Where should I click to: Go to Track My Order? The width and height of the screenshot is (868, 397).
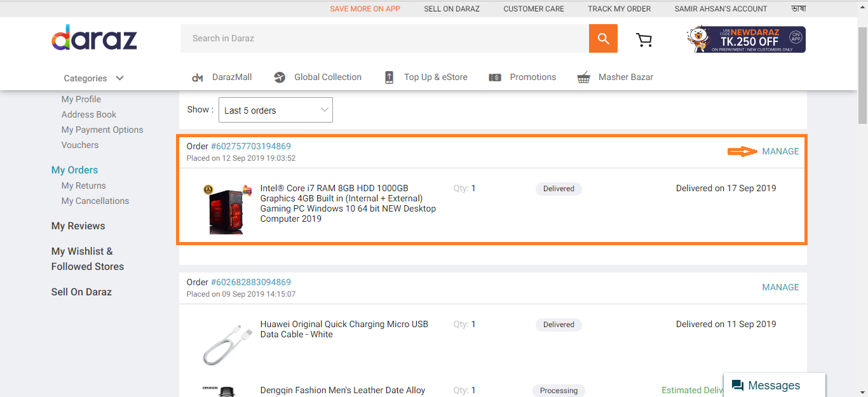619,9
